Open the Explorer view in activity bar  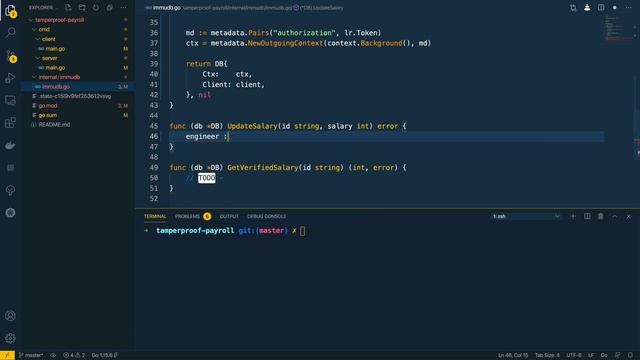(x=10, y=11)
